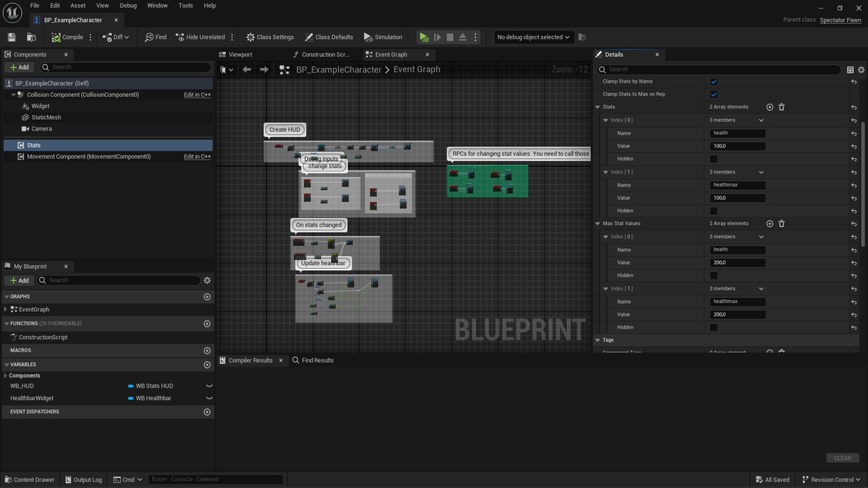Image resolution: width=868 pixels, height=488 pixels.
Task: Toggle Clamp Stats by Name checkbox
Action: [x=713, y=81]
